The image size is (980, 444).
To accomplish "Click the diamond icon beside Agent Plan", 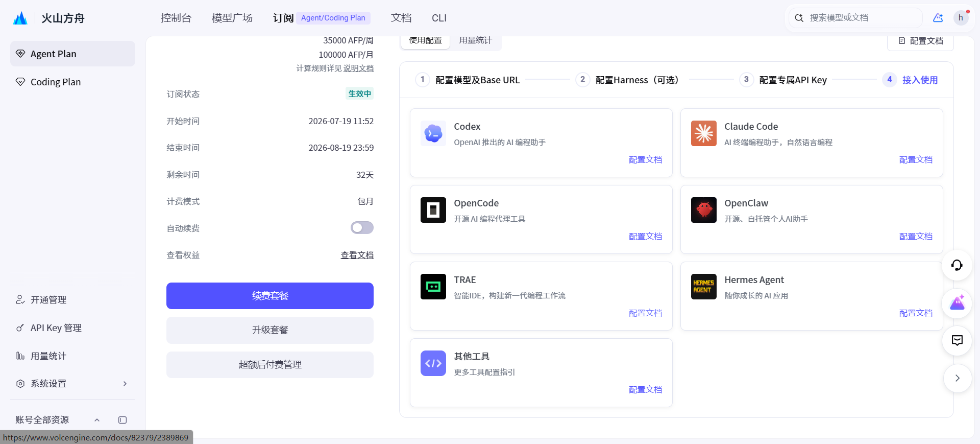I will [20, 54].
